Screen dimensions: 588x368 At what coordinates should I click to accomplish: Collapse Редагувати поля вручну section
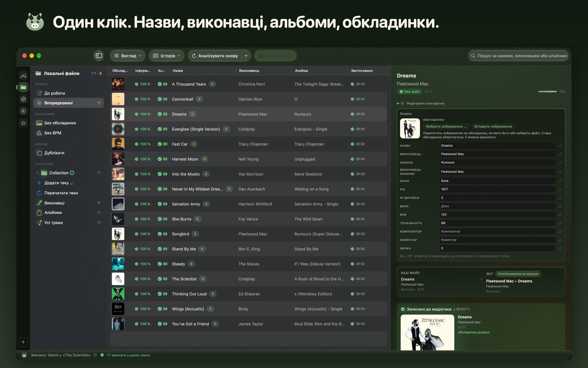(398, 103)
